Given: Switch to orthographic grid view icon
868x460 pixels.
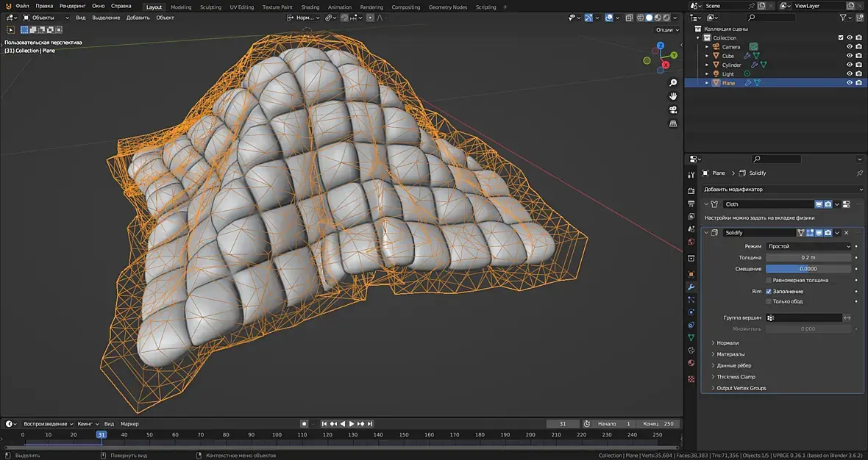Looking at the screenshot, I should (x=673, y=124).
